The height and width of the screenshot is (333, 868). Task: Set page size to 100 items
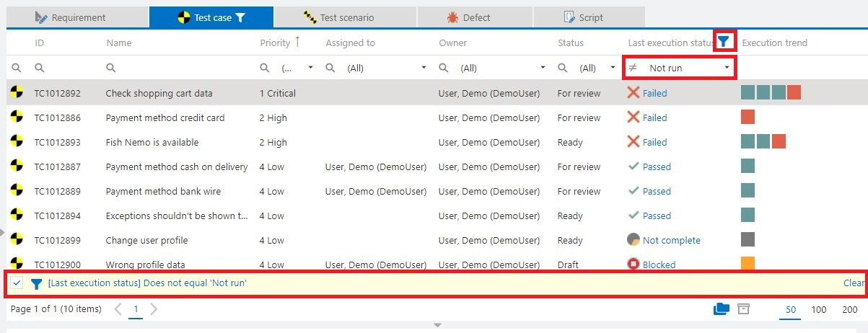tap(819, 309)
